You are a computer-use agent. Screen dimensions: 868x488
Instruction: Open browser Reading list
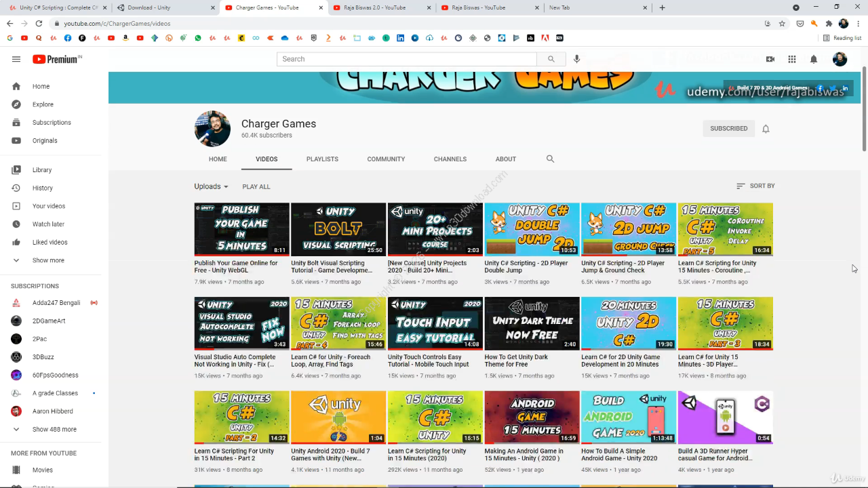[x=842, y=38]
